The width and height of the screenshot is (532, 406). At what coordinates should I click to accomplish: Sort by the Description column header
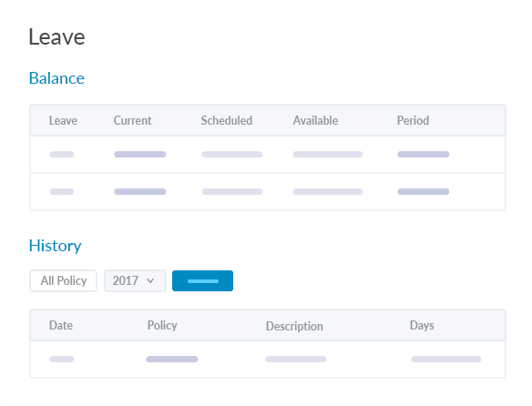tap(294, 326)
